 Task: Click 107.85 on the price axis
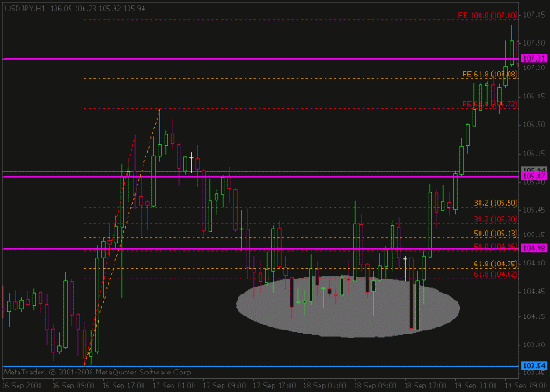[x=534, y=15]
